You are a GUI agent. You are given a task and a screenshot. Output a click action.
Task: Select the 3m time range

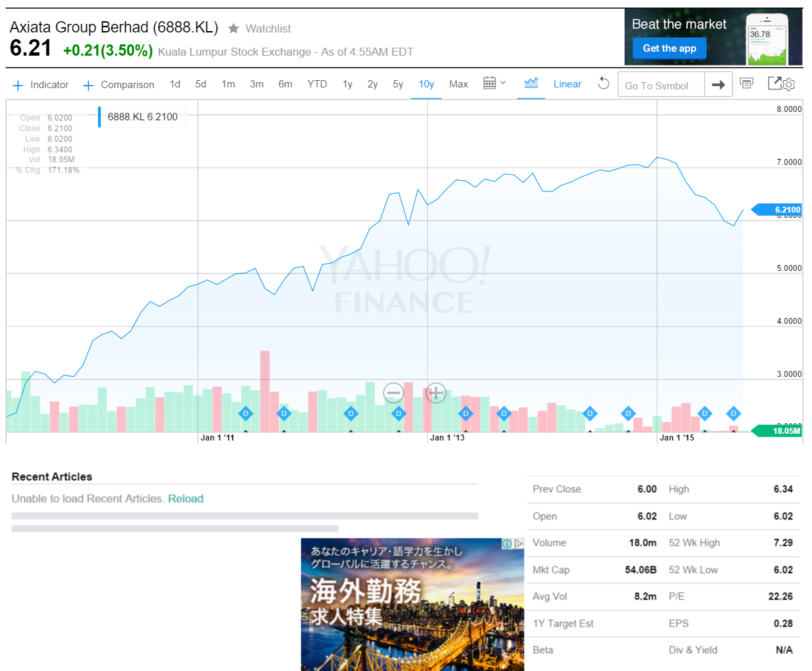pos(257,84)
